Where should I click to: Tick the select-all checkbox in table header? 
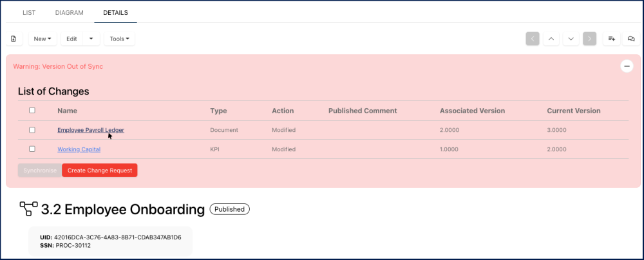coord(32,111)
